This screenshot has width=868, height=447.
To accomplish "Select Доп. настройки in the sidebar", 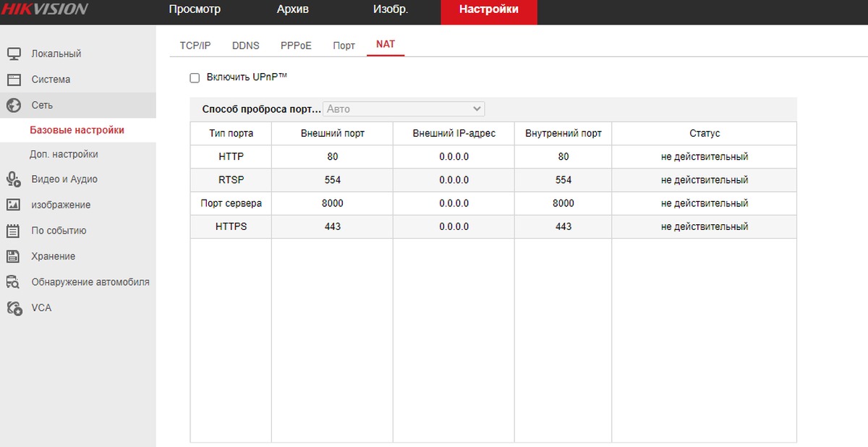I will click(64, 154).
